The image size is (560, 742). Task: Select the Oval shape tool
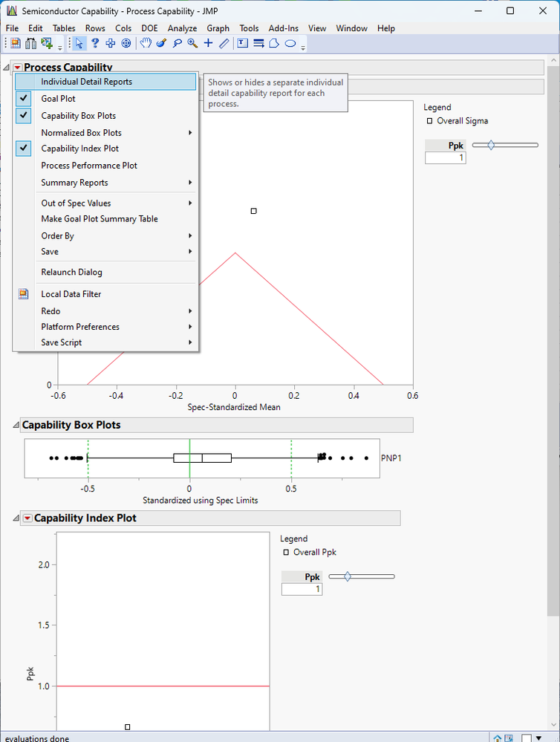coord(290,44)
